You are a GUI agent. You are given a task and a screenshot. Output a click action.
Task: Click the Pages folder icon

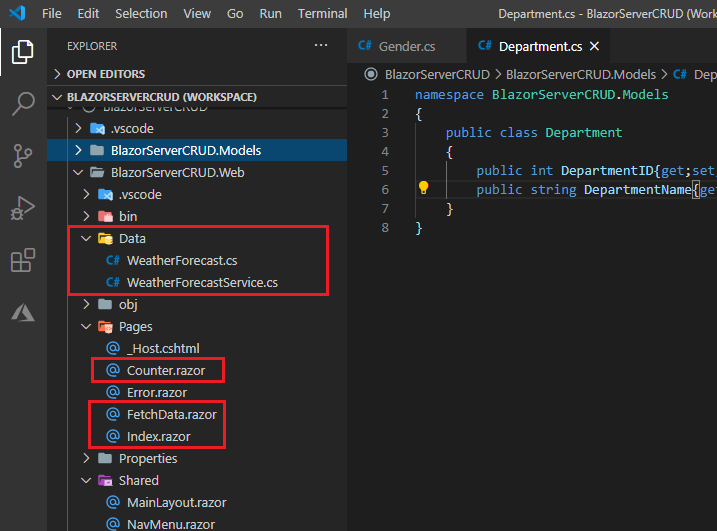point(105,327)
